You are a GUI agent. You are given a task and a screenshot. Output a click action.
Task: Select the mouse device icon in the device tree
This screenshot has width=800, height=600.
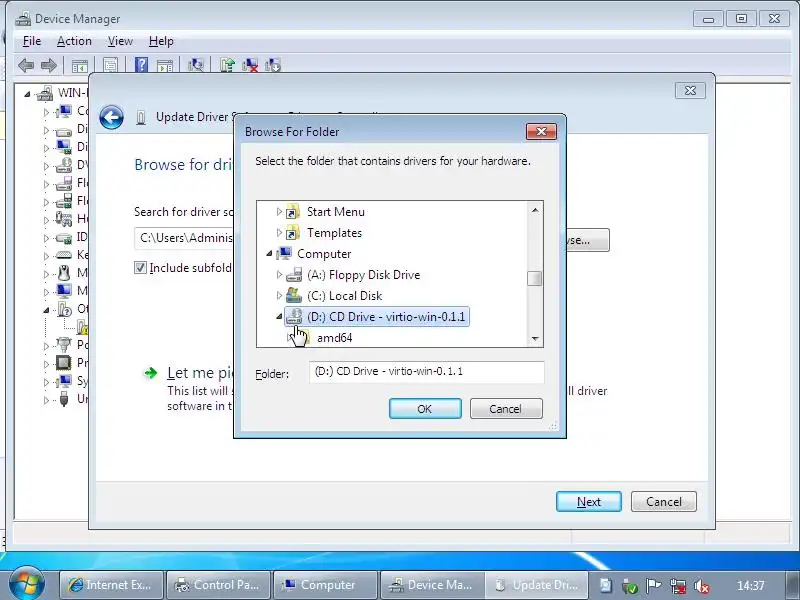(64, 273)
